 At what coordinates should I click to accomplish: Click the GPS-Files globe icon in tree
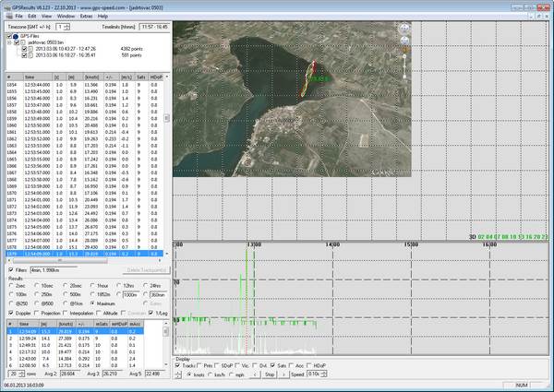coord(16,36)
